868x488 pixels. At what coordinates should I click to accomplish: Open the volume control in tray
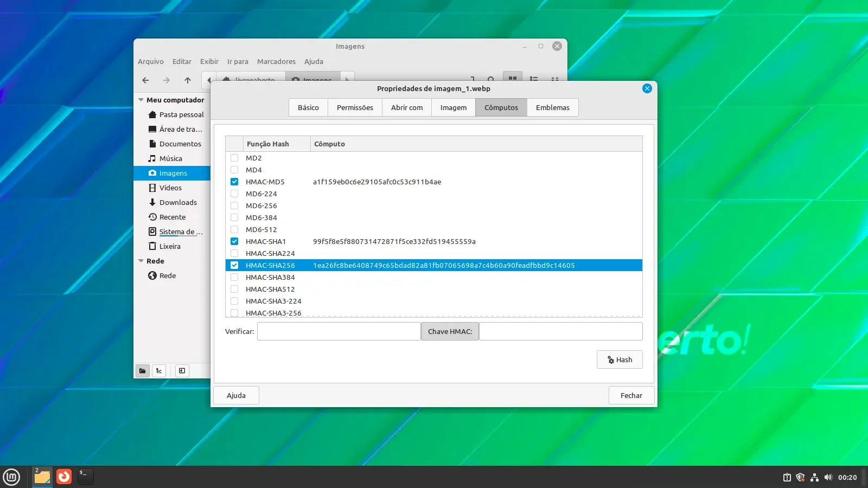coord(828,477)
